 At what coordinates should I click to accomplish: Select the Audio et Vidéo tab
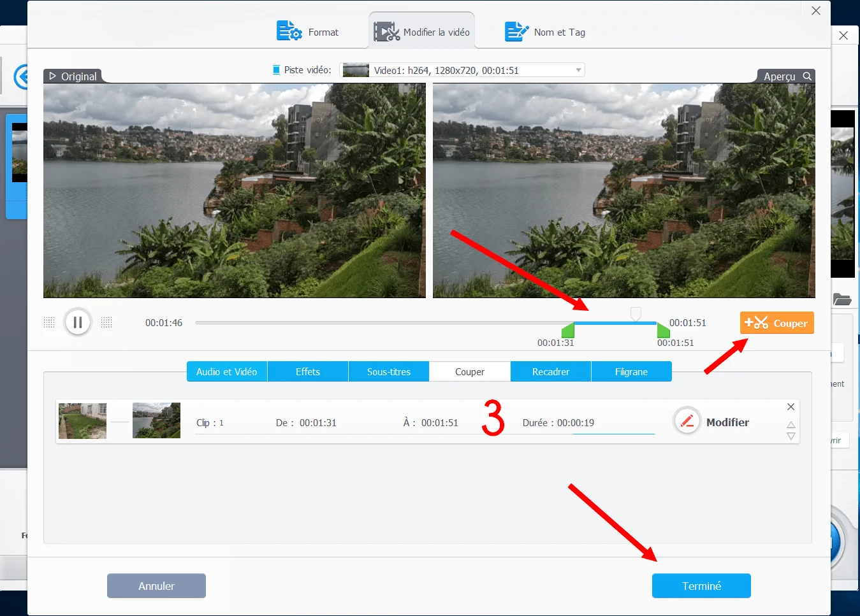click(227, 371)
